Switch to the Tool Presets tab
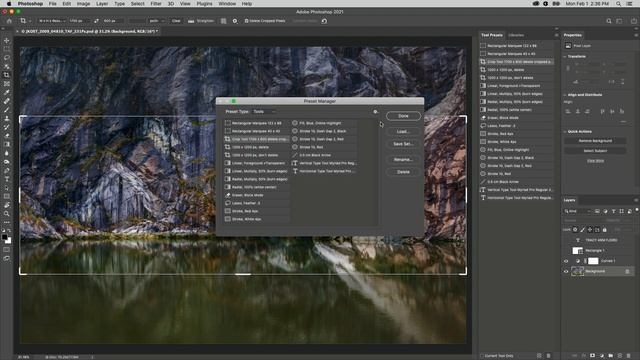Screen dimensions: 640x360 point(492,35)
